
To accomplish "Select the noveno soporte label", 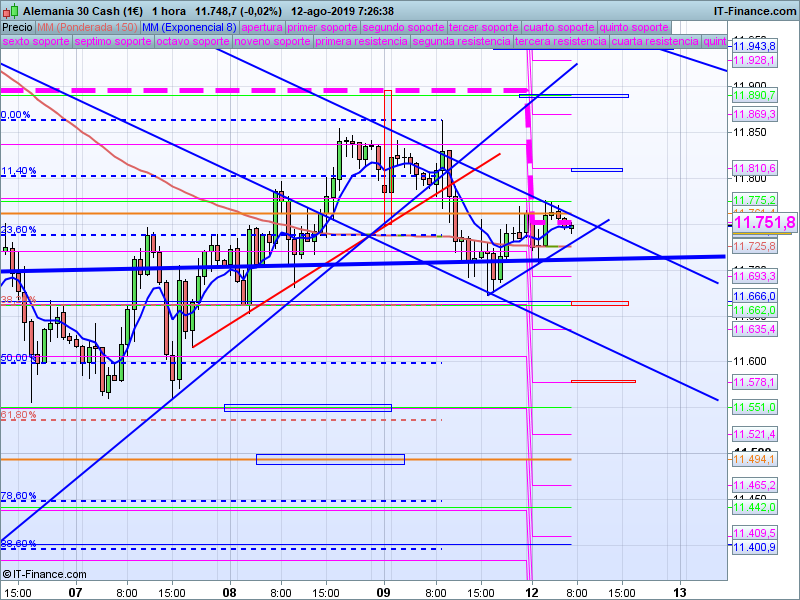I will (272, 41).
